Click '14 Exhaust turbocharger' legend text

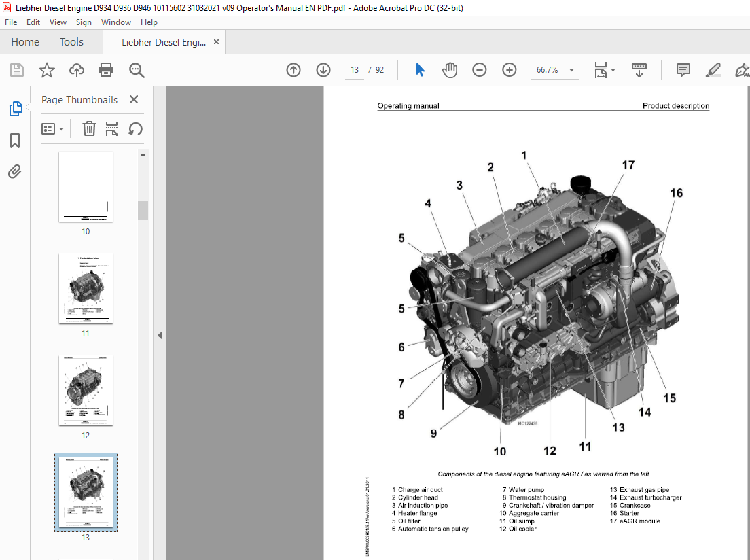(x=646, y=497)
